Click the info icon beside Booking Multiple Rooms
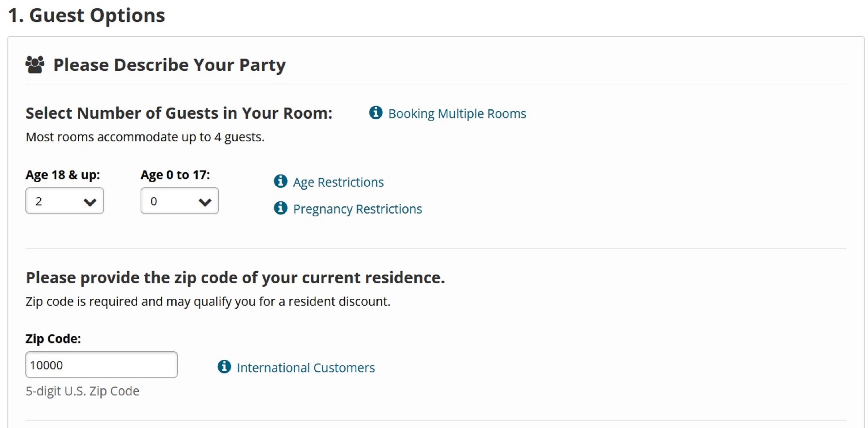This screenshot has width=868, height=428. click(376, 113)
